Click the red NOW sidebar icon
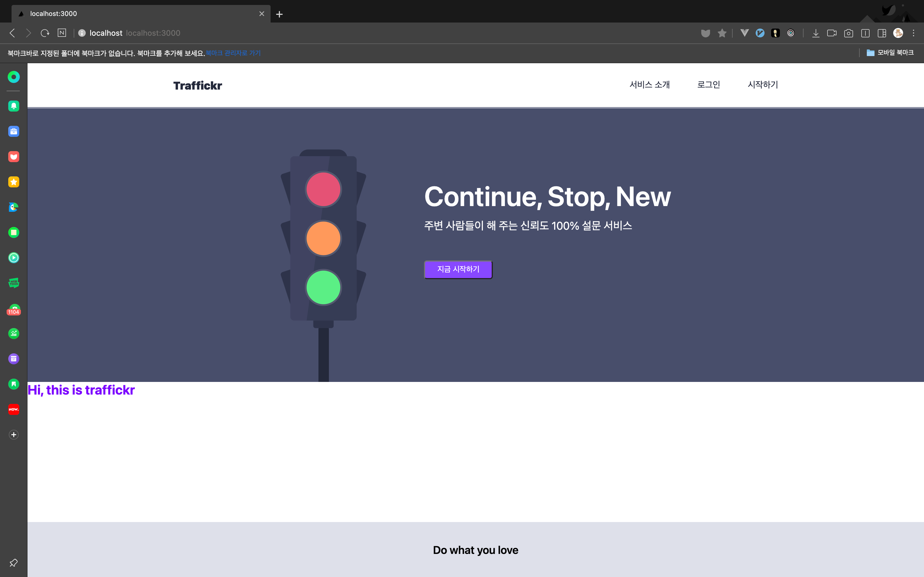924x577 pixels. click(14, 409)
